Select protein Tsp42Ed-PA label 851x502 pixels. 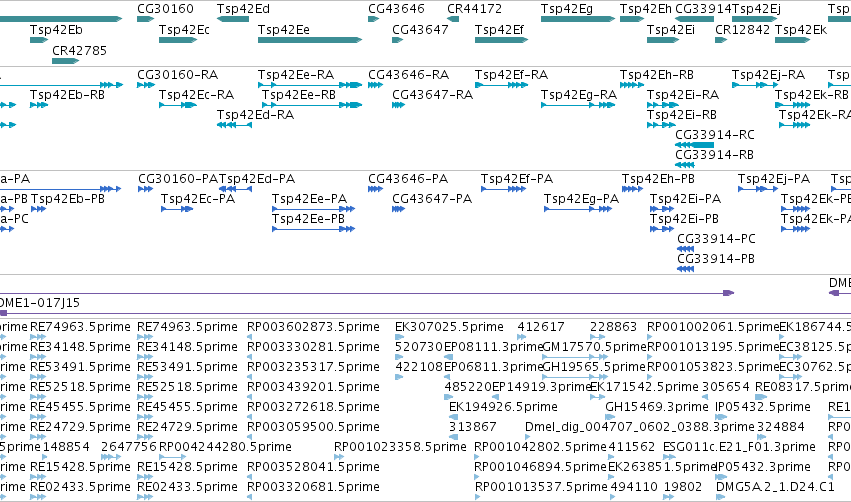point(257,179)
